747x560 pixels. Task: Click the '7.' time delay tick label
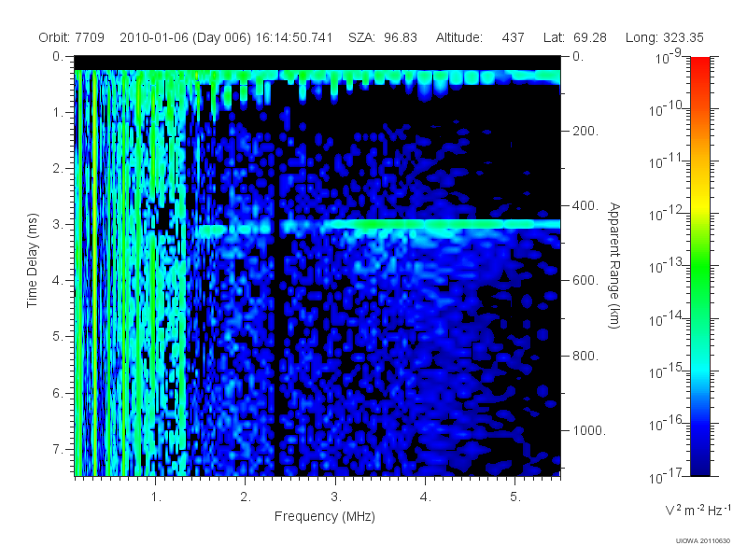(58, 449)
